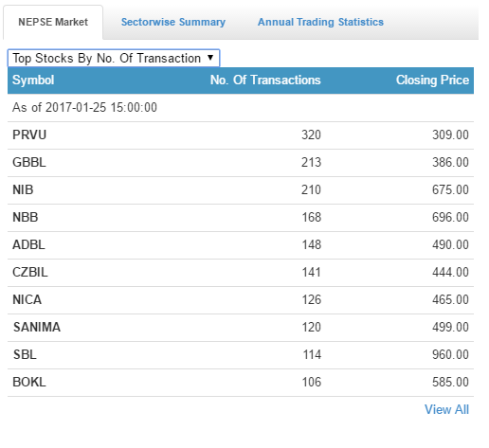Click SANIMA closing price 499.00
489x448 pixels.
click(450, 328)
